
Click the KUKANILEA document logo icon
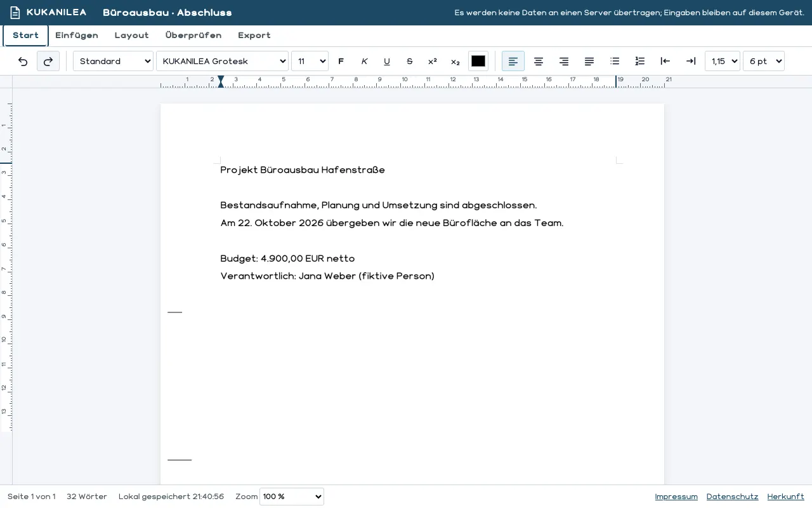(x=15, y=13)
